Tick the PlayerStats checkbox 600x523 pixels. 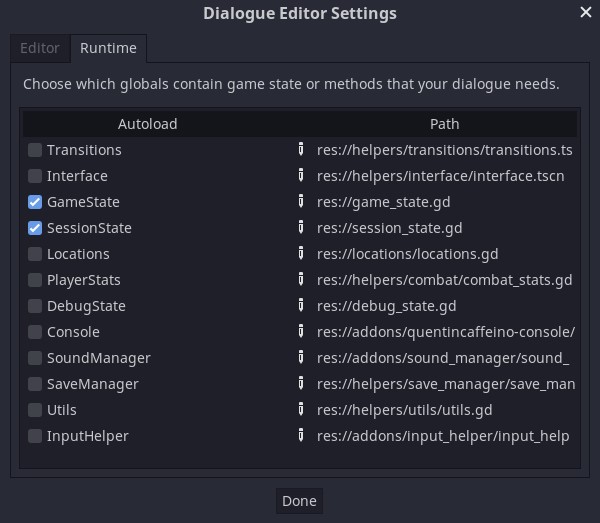coord(35,280)
